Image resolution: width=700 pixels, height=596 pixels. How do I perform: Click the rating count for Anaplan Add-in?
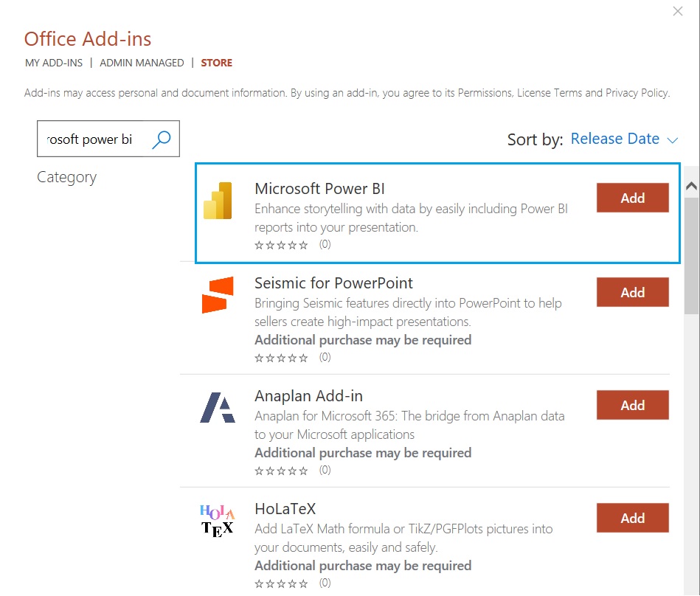coord(325,470)
